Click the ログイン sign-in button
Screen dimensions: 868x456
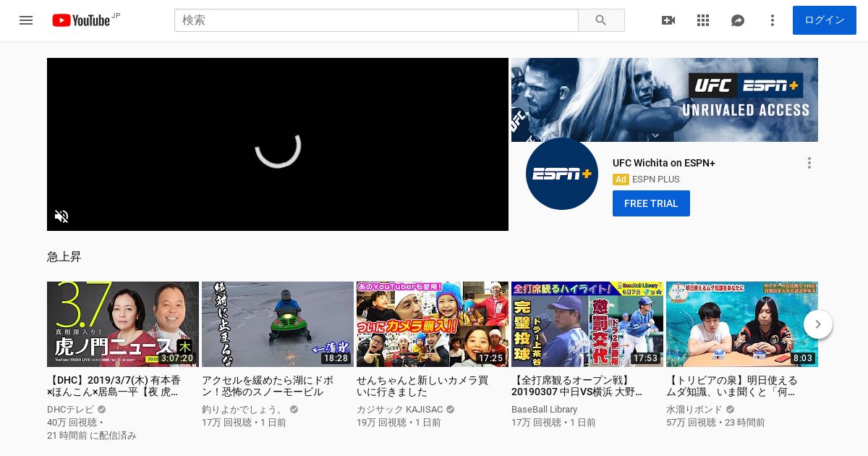click(825, 20)
